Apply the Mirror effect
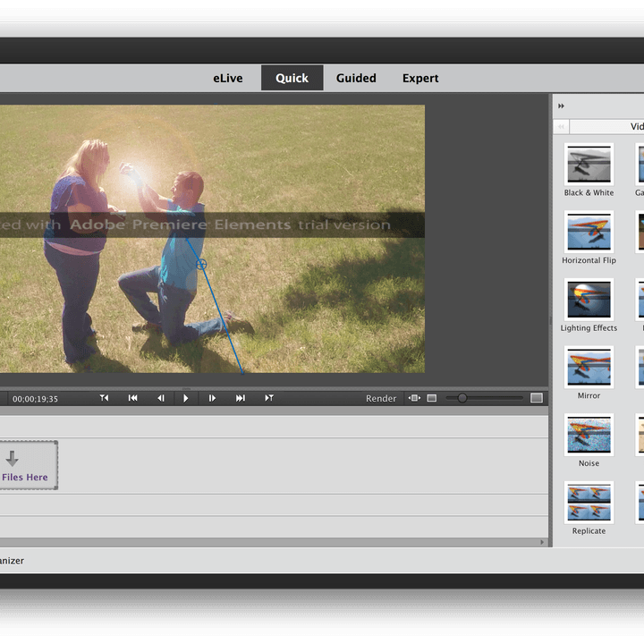Viewport: 644px width, 644px height. [589, 368]
